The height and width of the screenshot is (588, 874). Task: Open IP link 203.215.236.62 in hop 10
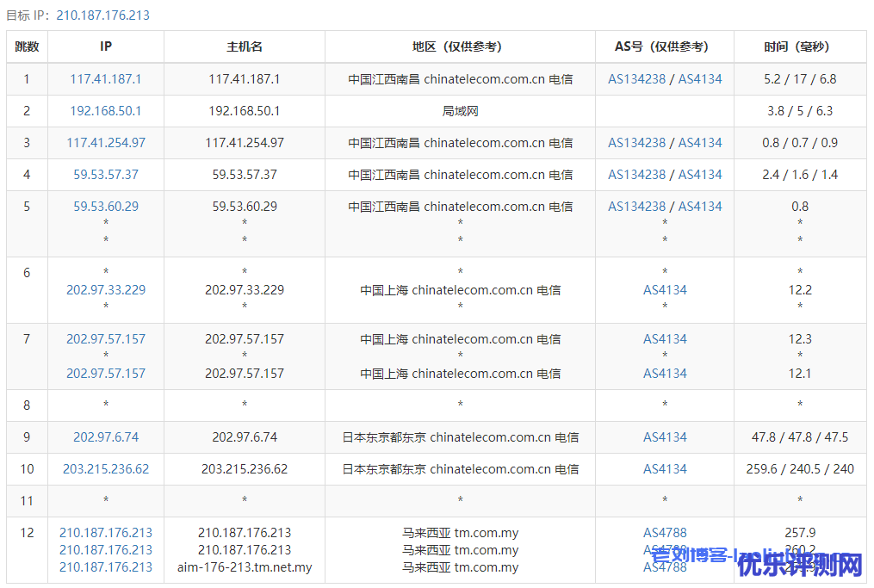coord(106,469)
